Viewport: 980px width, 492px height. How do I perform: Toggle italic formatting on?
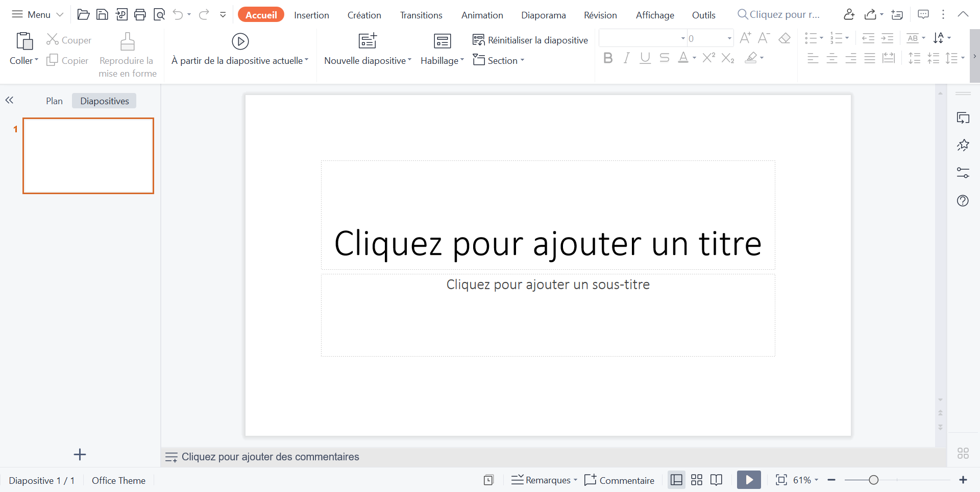626,58
